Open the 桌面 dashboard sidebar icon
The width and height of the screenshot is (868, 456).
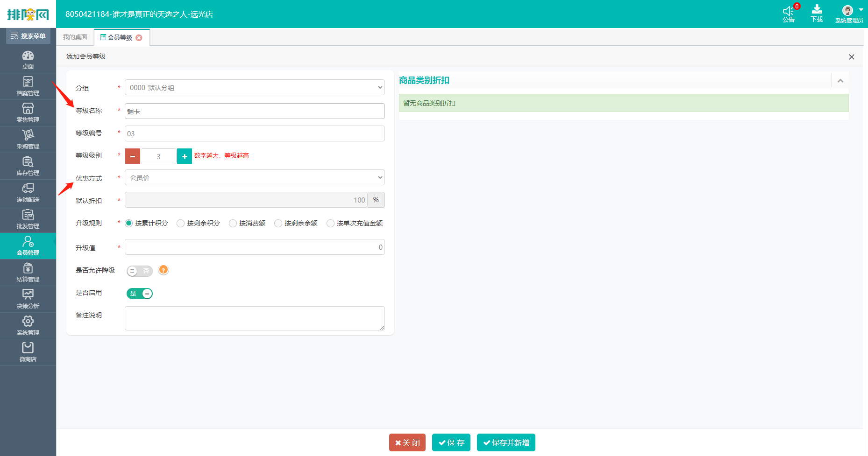[28, 60]
